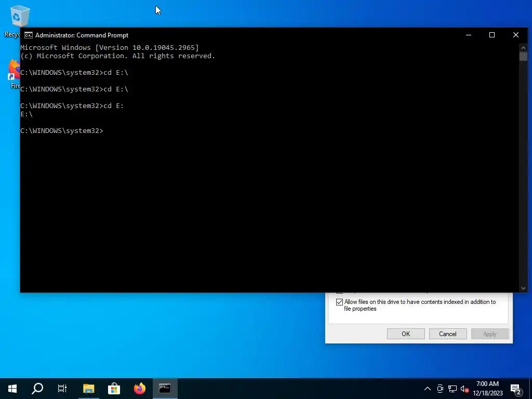Image resolution: width=532 pixels, height=399 pixels.
Task: Select Command Prompt taskbar icon
Action: pos(165,389)
